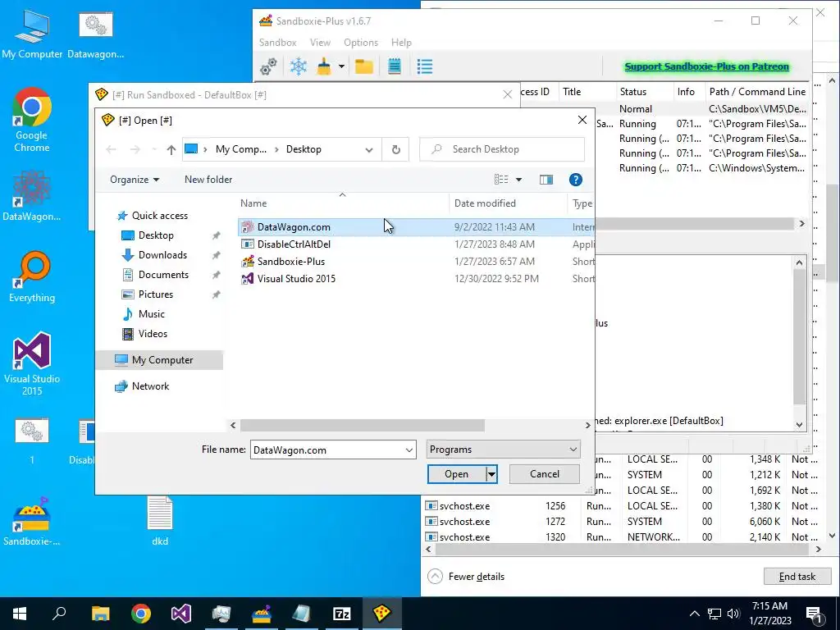Expand the address bar history dropdown
The height and width of the screenshot is (630, 840).
[369, 149]
